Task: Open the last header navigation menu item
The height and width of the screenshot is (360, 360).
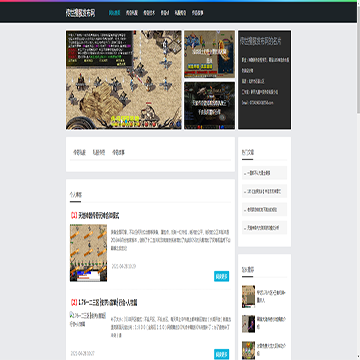Action: pyautogui.click(x=197, y=13)
